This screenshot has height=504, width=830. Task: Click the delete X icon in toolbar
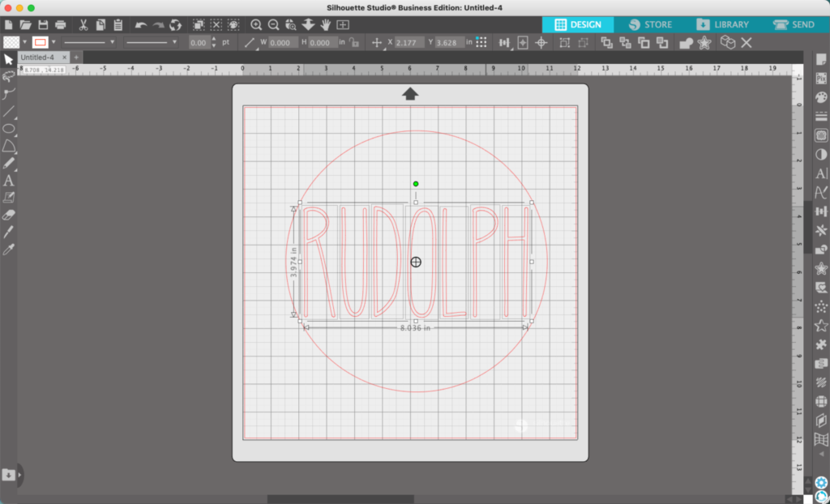click(747, 43)
